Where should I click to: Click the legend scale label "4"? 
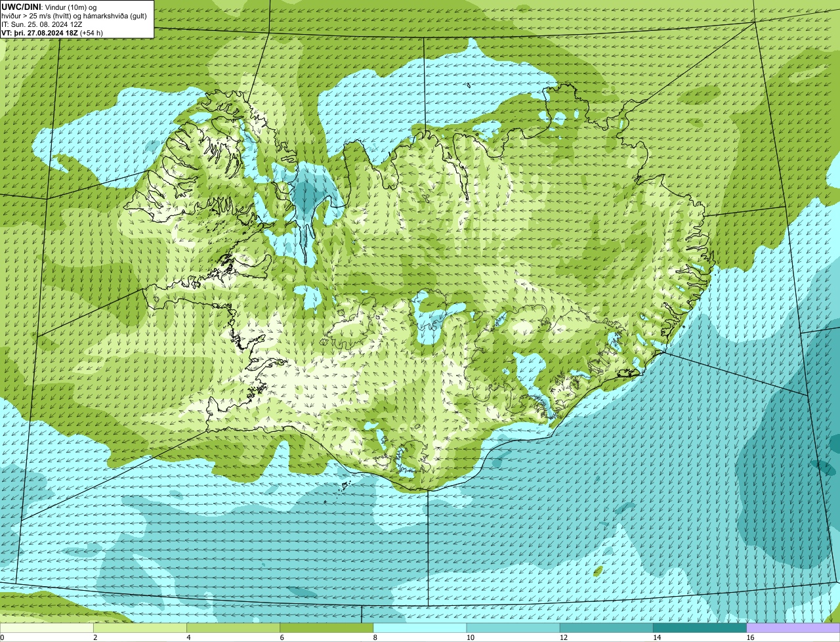click(x=188, y=637)
